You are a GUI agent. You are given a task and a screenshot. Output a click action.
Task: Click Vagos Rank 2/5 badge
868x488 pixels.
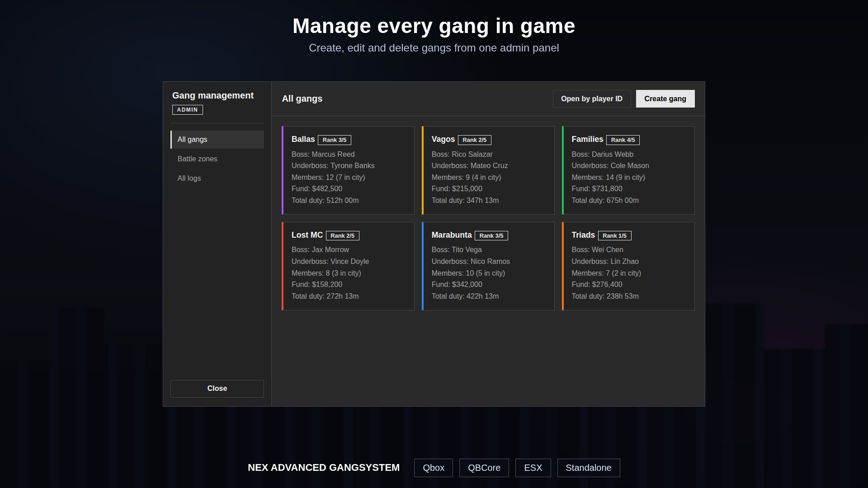coord(475,140)
